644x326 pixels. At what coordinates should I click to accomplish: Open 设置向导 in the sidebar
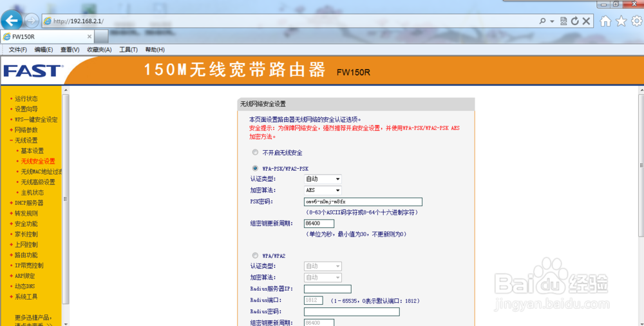coord(26,109)
